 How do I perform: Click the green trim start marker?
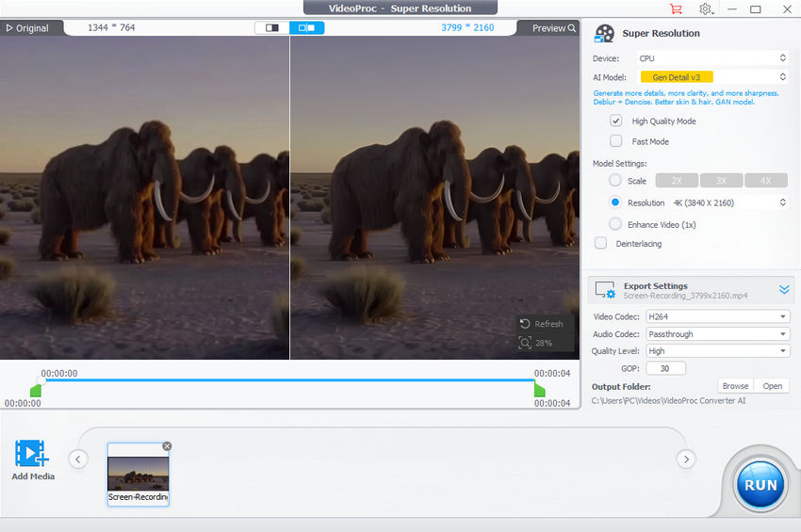35,391
